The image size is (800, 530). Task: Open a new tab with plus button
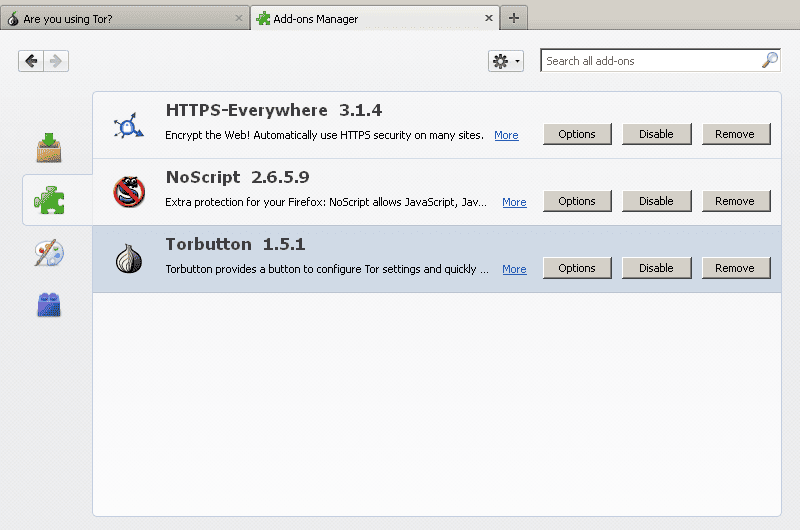[514, 18]
